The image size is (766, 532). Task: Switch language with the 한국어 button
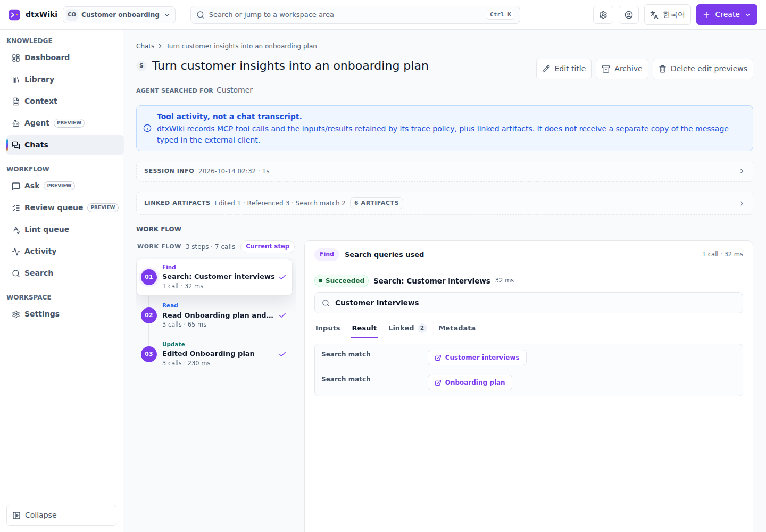pos(668,15)
